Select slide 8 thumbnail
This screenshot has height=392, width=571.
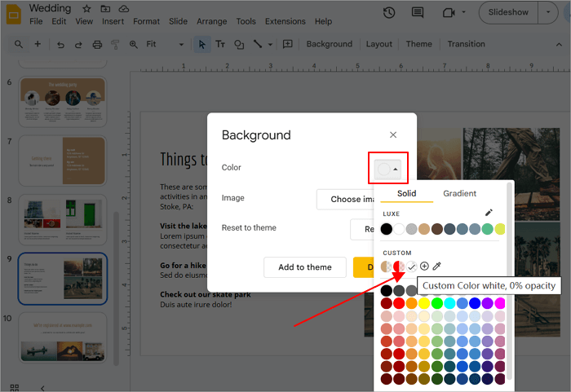[63, 219]
